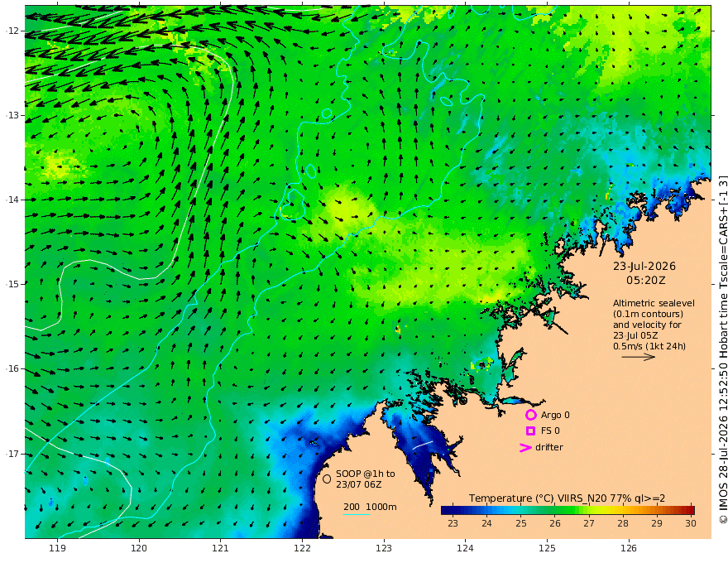Screen dimensions: 728x563
Task: Click the vertical IMOS copyright timestamp text
Action: pos(723,349)
